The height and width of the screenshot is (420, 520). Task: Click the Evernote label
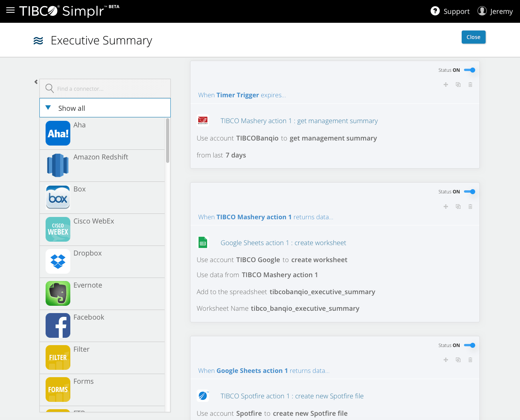point(88,285)
